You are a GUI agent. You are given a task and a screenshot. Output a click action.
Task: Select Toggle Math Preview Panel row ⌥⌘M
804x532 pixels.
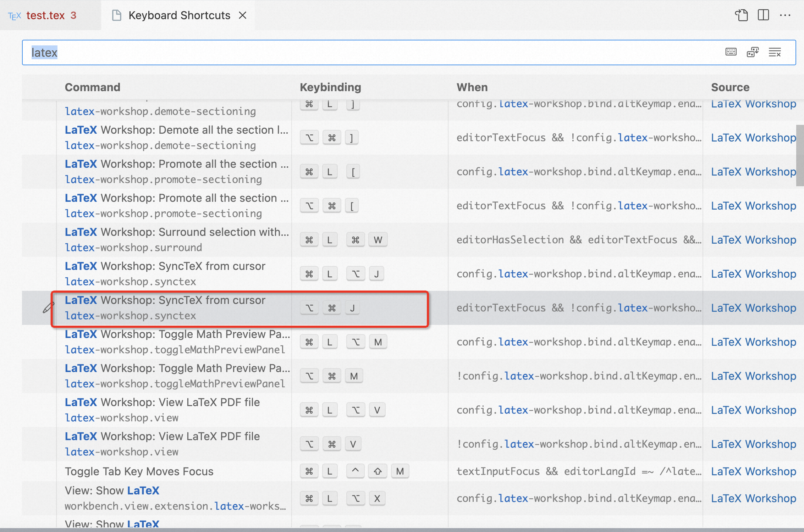413,376
